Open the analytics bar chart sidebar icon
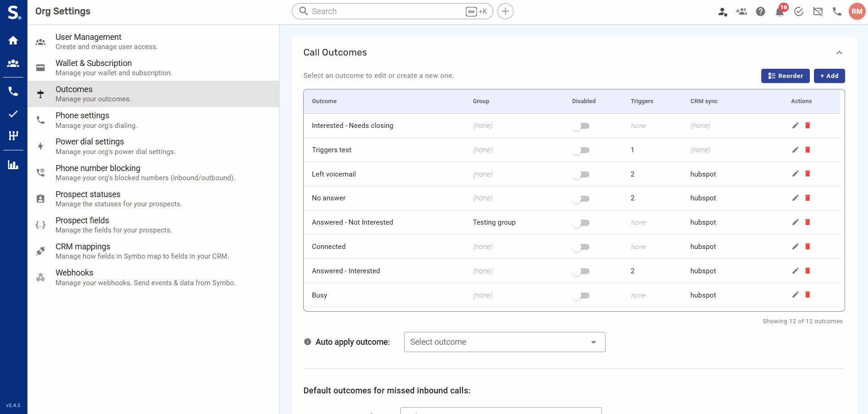868x414 pixels. click(x=13, y=165)
